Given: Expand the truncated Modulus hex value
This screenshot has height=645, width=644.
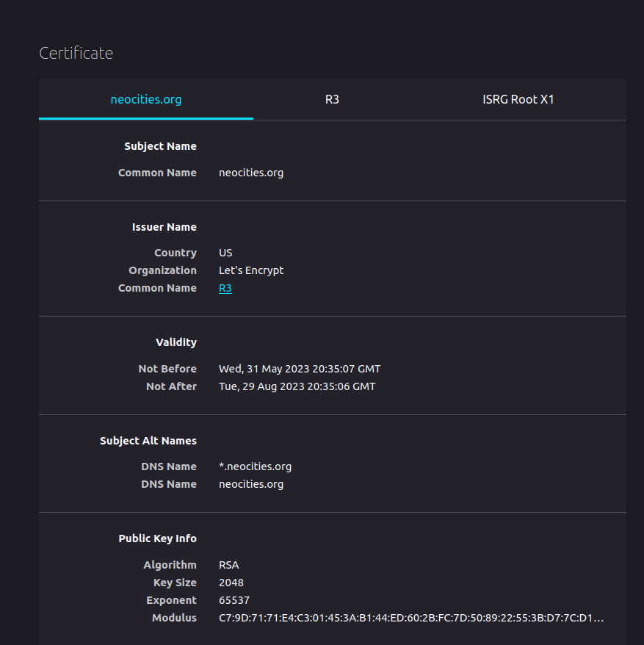Looking at the screenshot, I should 411,618.
